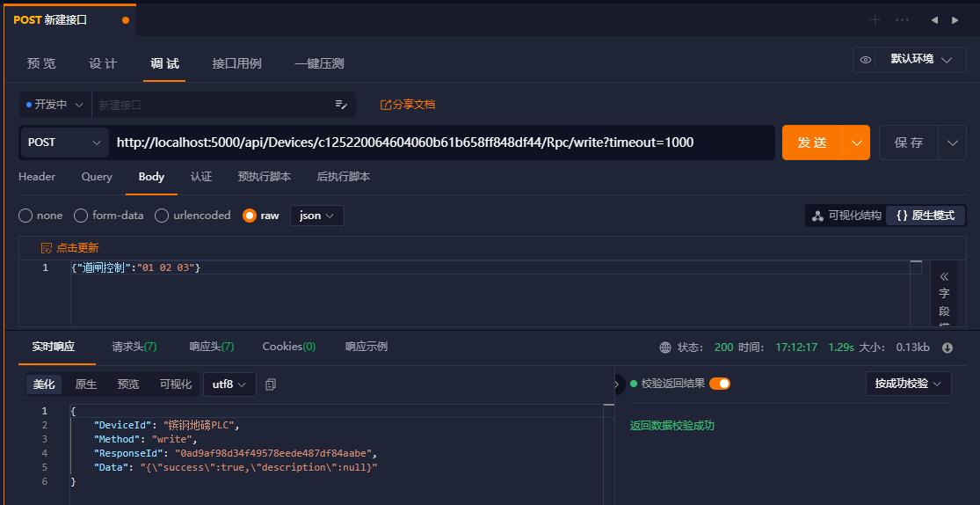Select the 实时响应 response tab

point(54,347)
